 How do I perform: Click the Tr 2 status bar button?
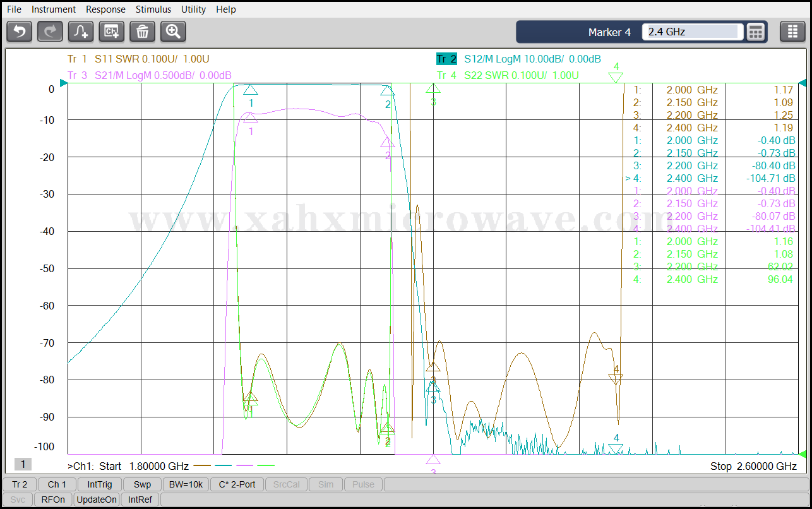tap(20, 484)
